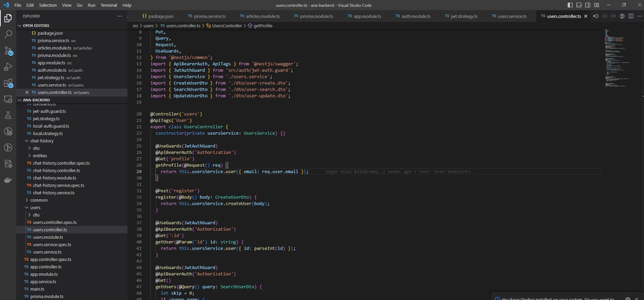Open the Run and Debug view
Viewport: 644px width, 300px height.
8,66
